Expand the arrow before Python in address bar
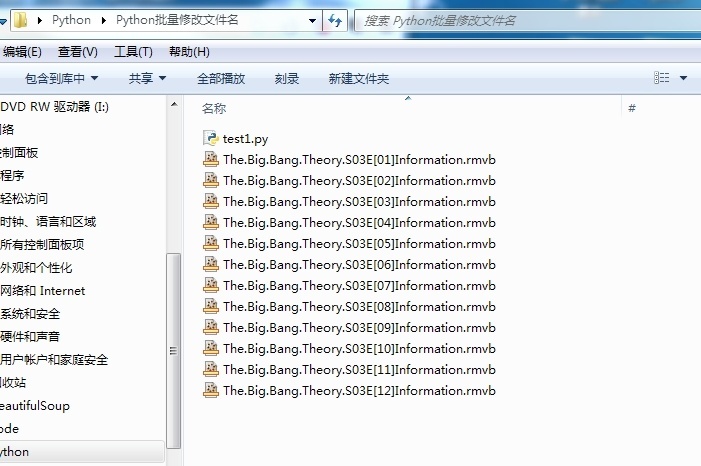The image size is (701, 466). 40,20
